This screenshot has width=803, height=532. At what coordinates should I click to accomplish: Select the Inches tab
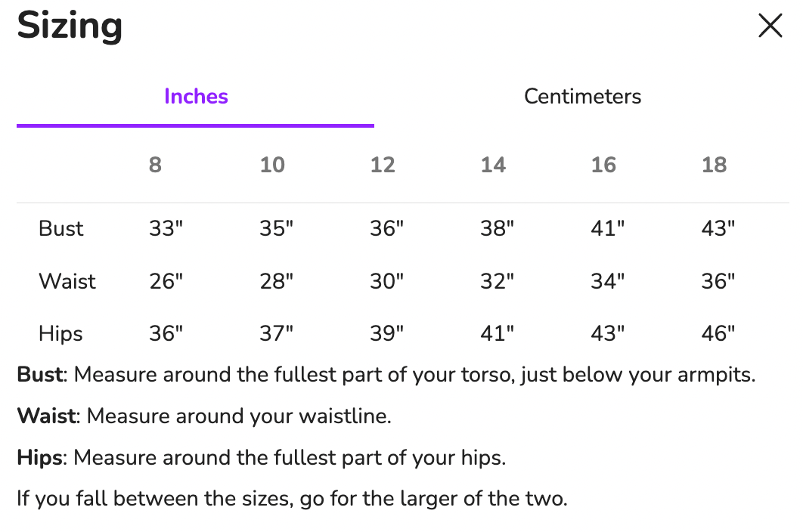point(196,97)
